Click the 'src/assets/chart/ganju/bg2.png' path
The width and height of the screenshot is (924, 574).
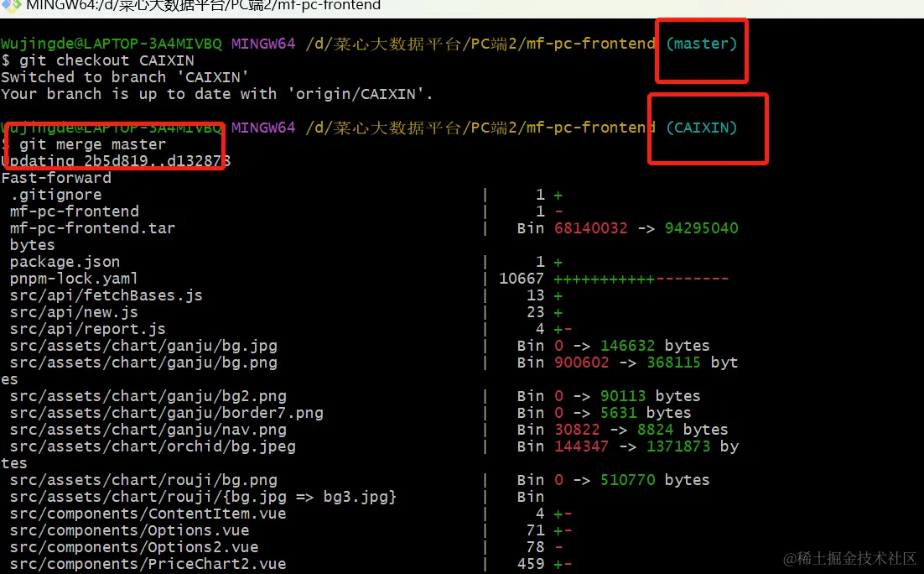point(148,396)
